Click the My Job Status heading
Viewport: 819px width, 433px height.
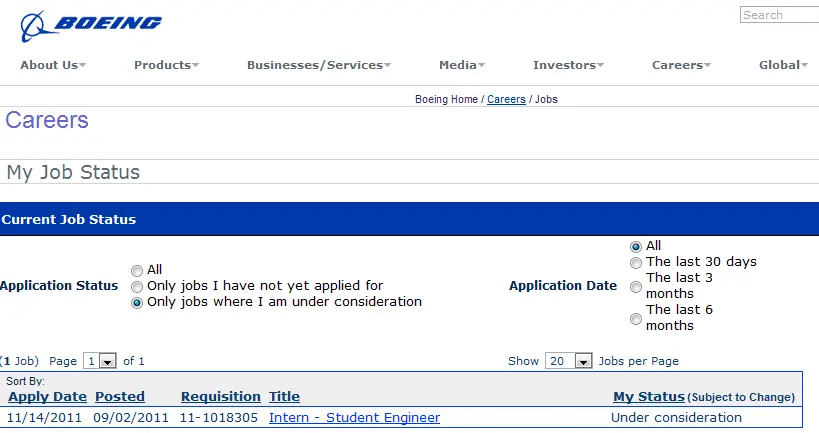click(73, 172)
